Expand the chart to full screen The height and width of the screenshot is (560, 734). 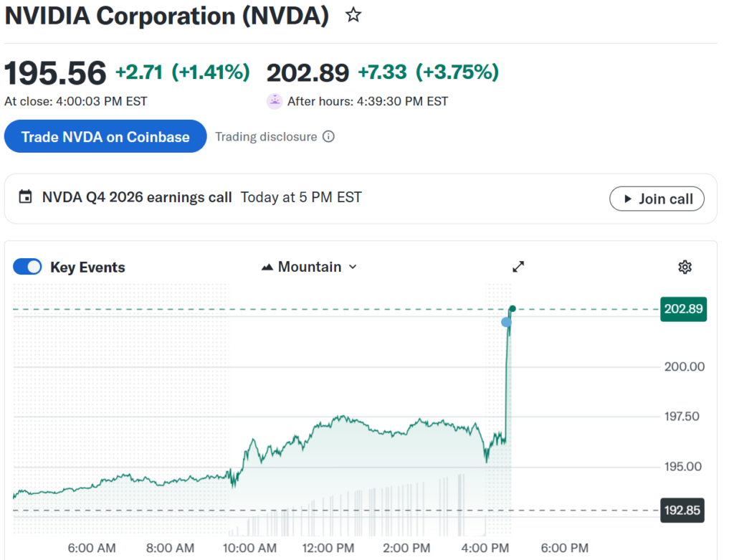(x=518, y=267)
